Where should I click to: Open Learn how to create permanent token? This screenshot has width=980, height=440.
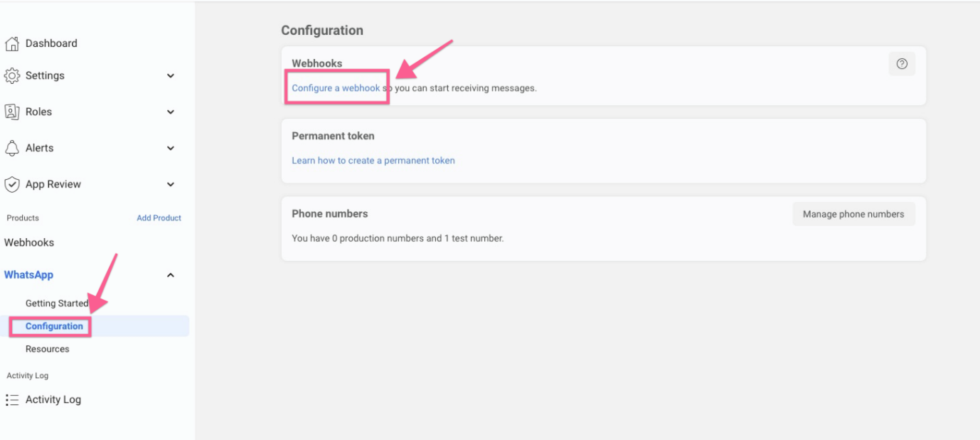click(373, 161)
